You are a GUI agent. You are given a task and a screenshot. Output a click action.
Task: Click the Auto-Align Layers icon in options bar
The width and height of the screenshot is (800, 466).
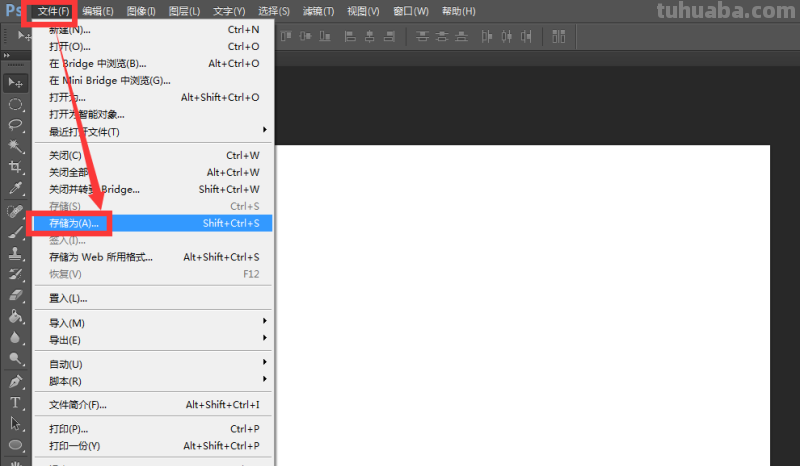(558, 36)
